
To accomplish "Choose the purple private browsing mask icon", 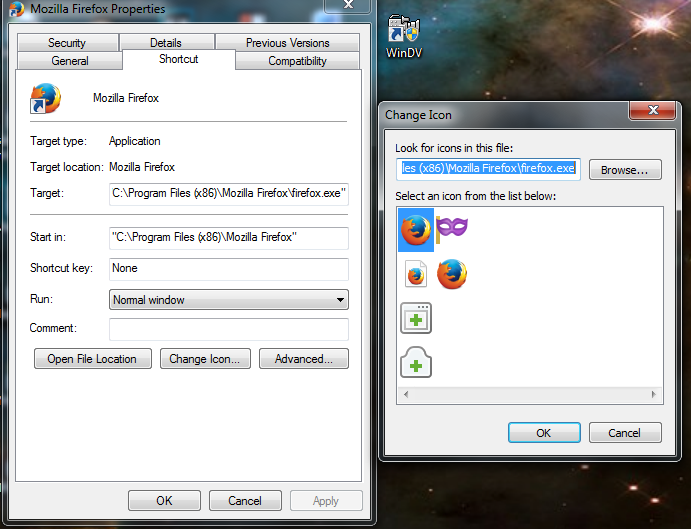I will [452, 228].
